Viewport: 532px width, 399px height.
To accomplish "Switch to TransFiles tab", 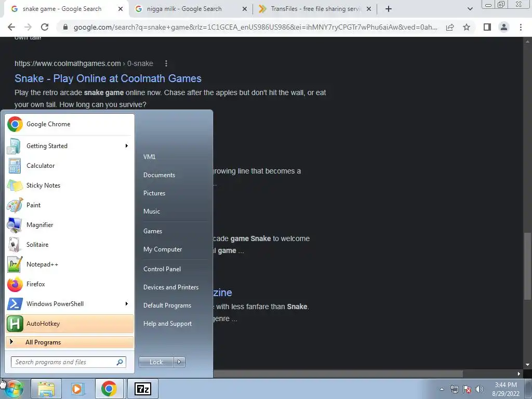I will coord(315,9).
